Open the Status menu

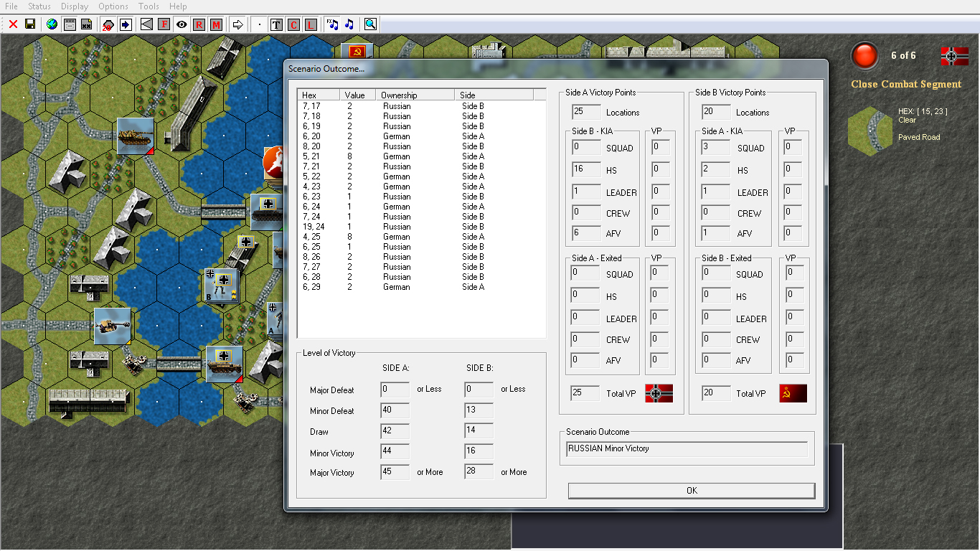point(39,6)
